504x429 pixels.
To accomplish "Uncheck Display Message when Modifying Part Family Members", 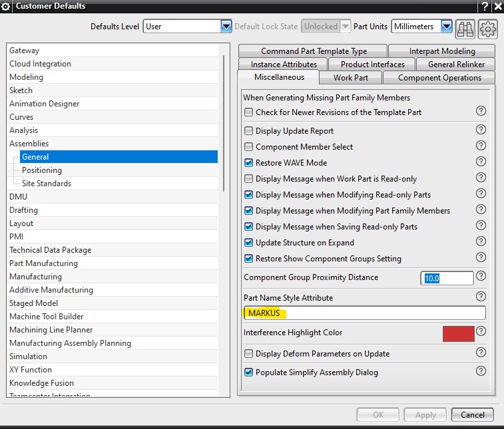I will pos(248,211).
